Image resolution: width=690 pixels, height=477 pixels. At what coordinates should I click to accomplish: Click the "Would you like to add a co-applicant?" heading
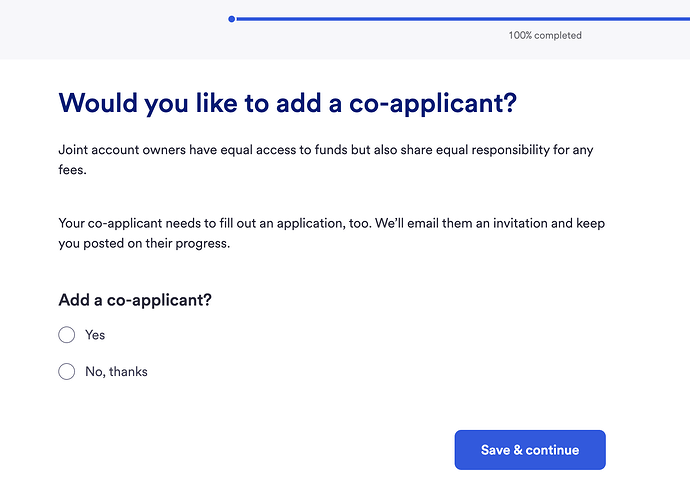point(294,103)
